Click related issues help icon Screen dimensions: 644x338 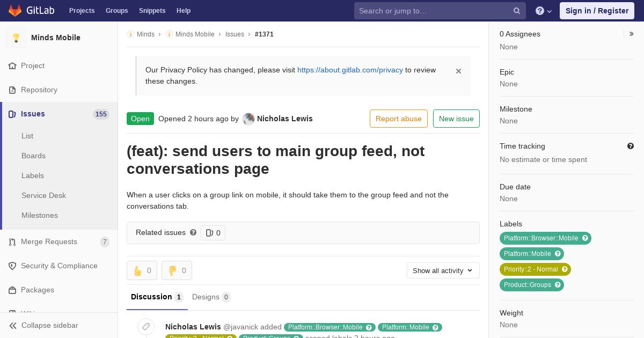coord(193,232)
